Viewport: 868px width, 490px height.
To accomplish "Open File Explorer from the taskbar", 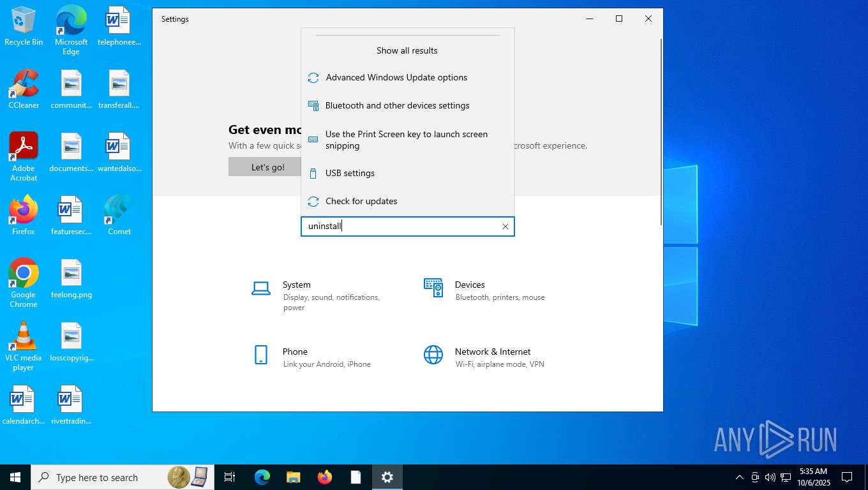I will 294,477.
